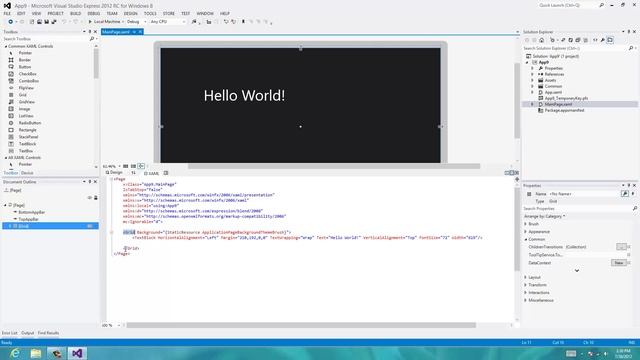Click ChildrenTransitions collection ellipsis button
The image size is (640, 360).
621,247
